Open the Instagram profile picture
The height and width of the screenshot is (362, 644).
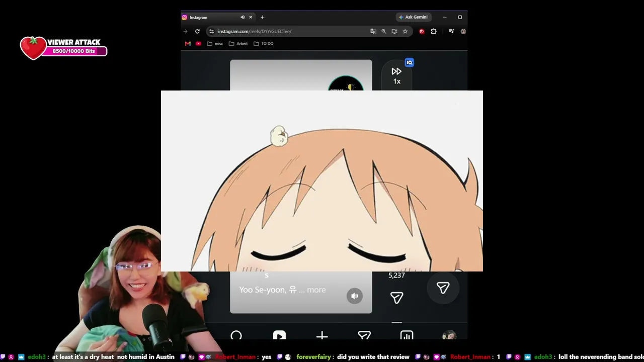(x=449, y=335)
